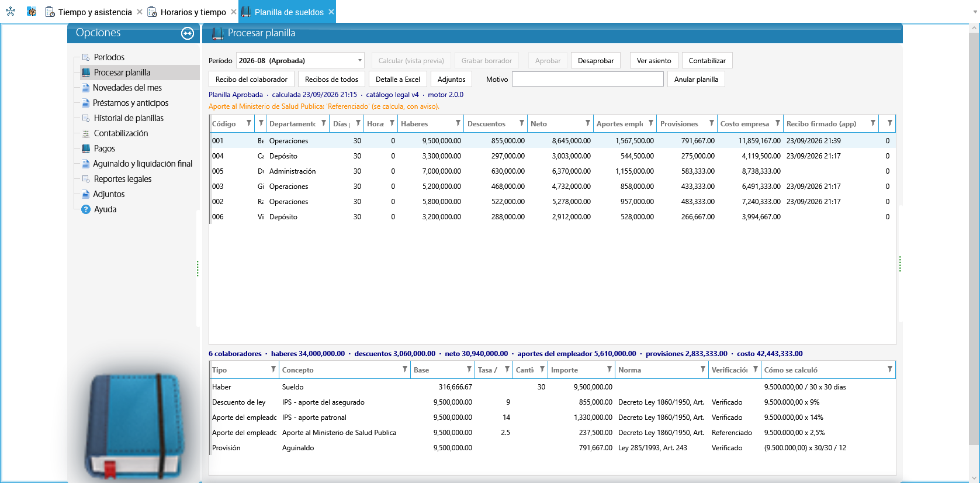The height and width of the screenshot is (483, 980).
Task: Open the Período dropdown
Action: [x=359, y=60]
